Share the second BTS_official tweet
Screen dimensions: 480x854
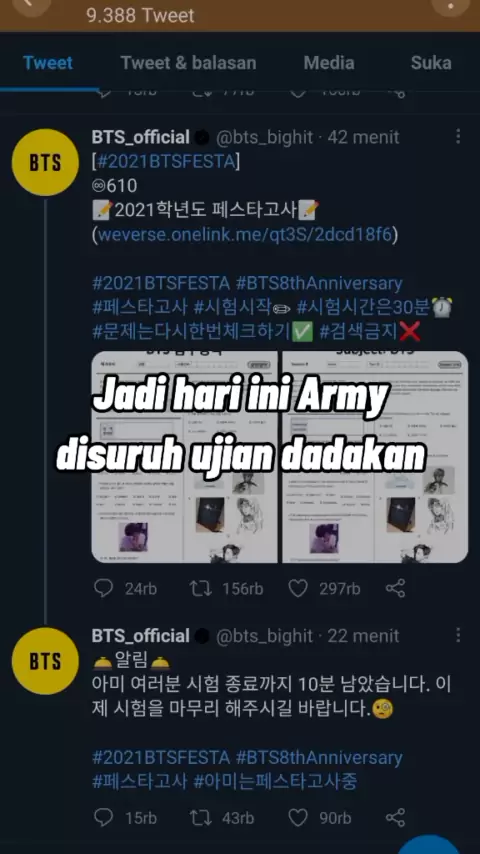click(x=396, y=818)
